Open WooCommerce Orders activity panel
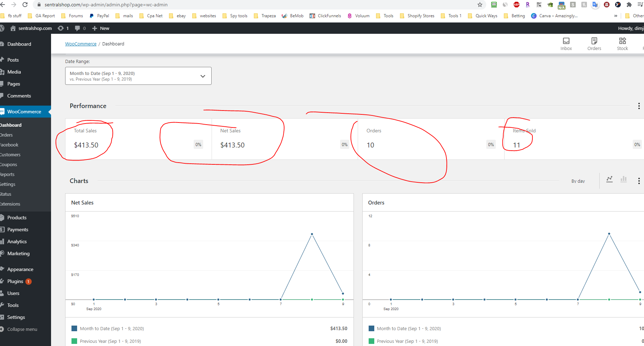The image size is (644, 346). pyautogui.click(x=594, y=44)
